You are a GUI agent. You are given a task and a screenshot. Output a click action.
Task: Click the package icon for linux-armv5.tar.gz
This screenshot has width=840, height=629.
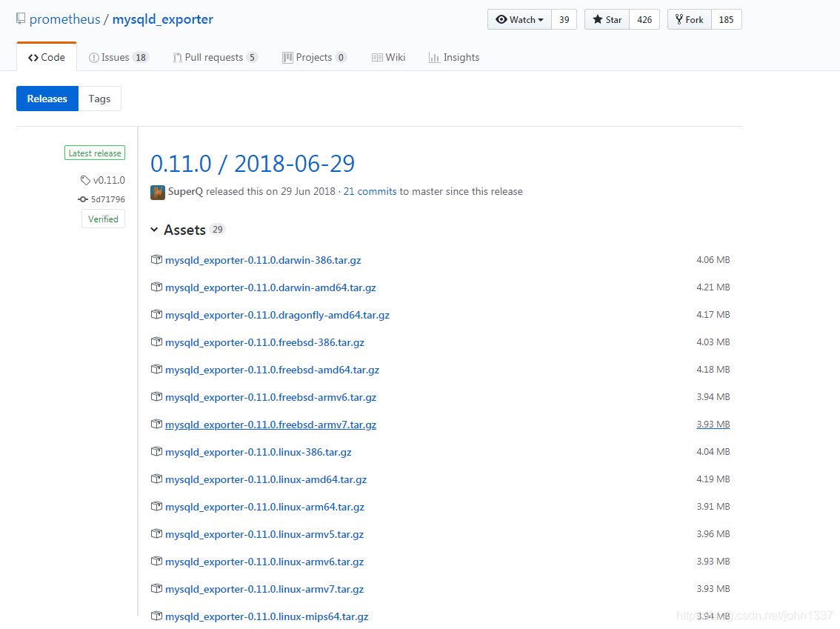click(156, 533)
